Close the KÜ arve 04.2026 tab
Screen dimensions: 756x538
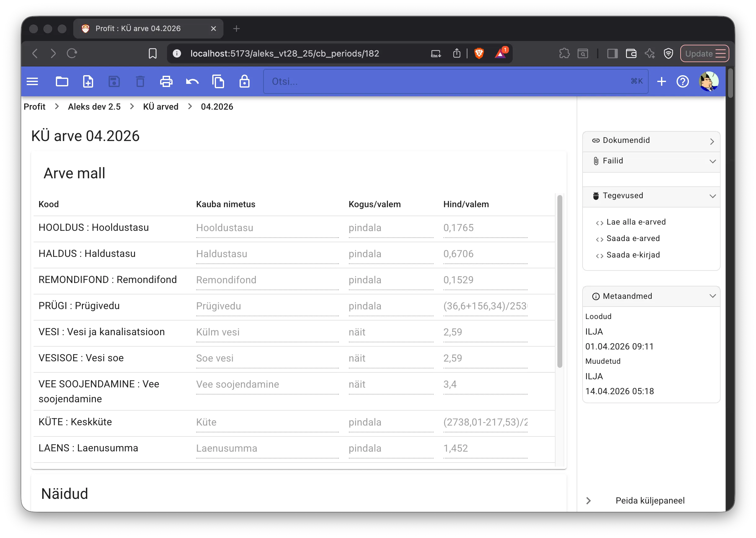214,29
